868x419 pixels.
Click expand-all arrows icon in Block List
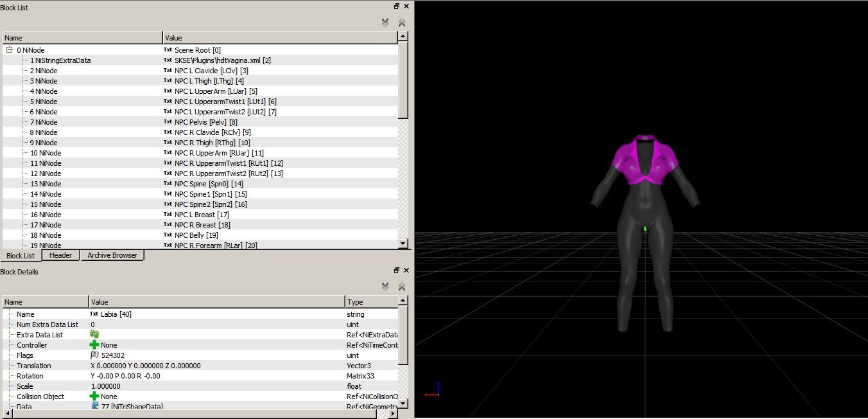click(x=385, y=22)
